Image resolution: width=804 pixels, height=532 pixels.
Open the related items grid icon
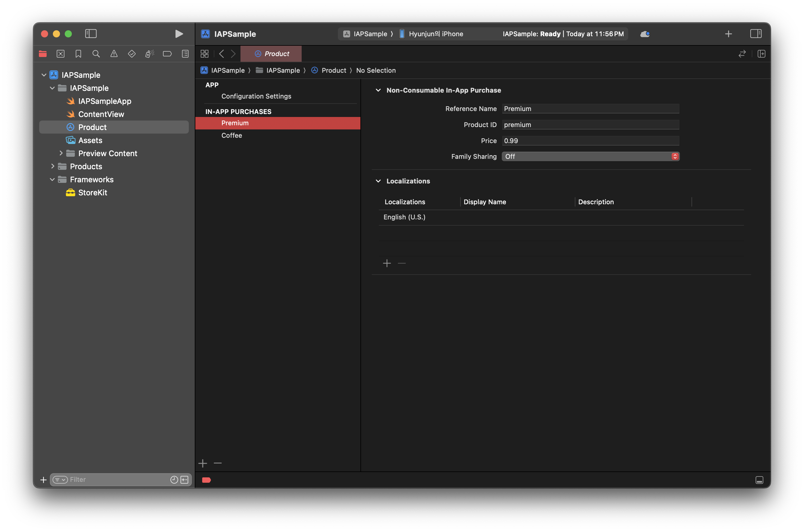coord(205,54)
